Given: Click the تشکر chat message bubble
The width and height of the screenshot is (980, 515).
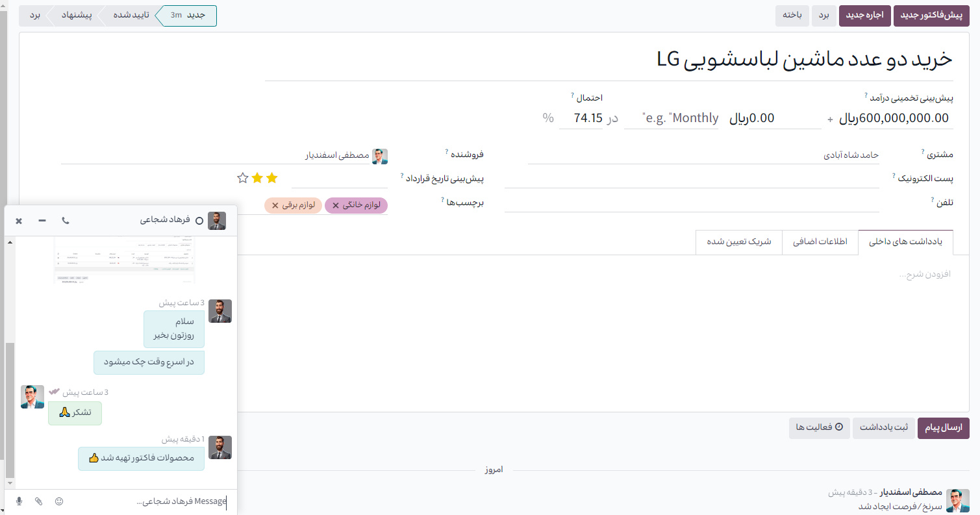Looking at the screenshot, I should (x=75, y=413).
